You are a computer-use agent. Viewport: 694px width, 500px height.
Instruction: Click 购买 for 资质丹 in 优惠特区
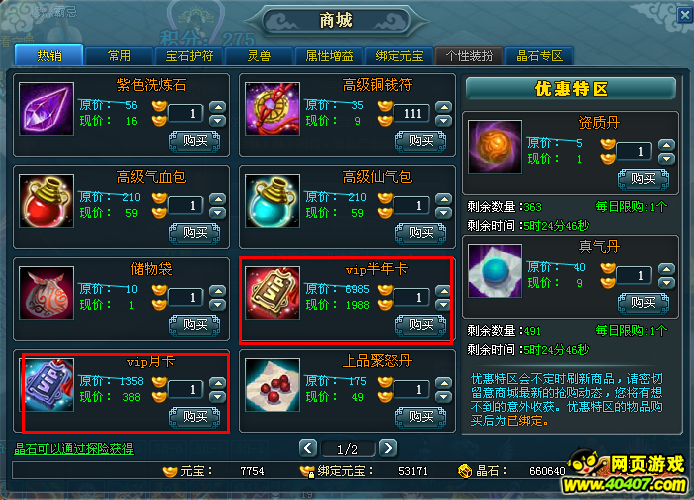643,179
